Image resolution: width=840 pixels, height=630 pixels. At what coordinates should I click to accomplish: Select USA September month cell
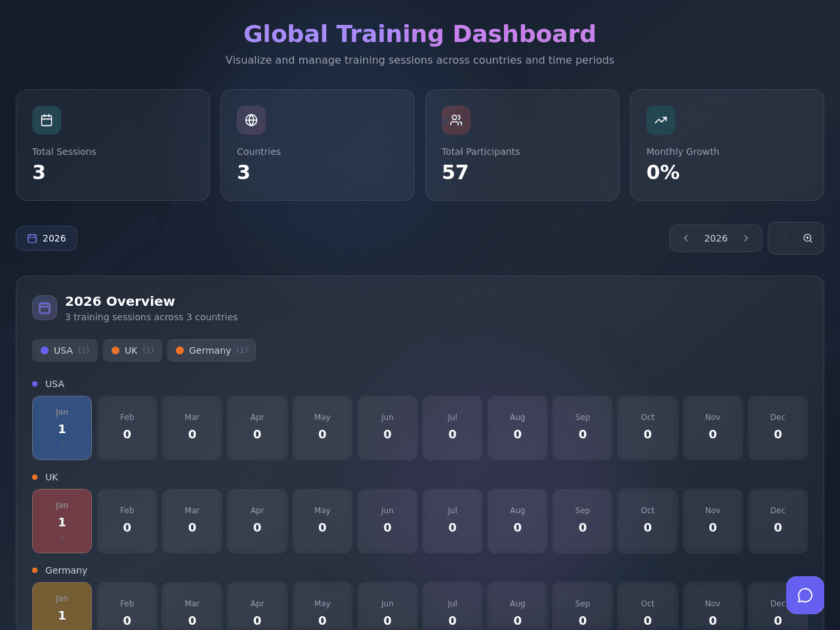[x=582, y=428]
